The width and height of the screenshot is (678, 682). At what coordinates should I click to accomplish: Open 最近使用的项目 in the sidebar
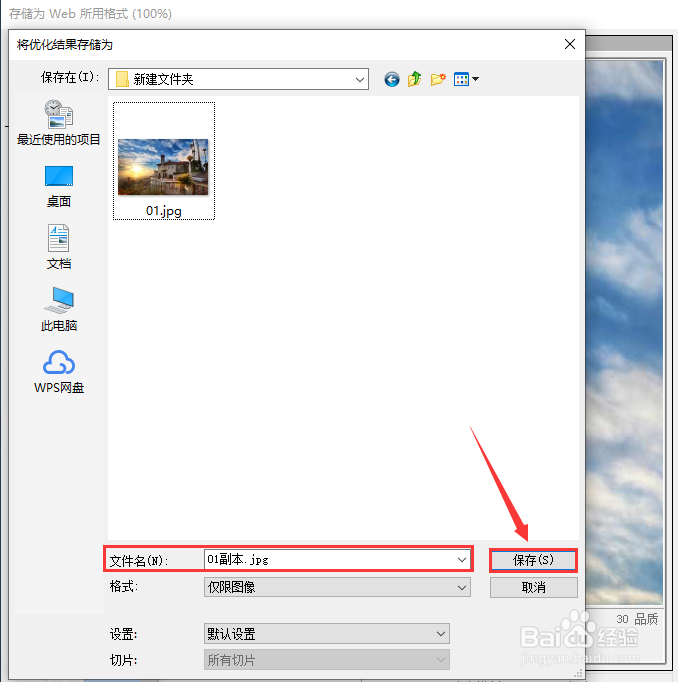(x=59, y=123)
